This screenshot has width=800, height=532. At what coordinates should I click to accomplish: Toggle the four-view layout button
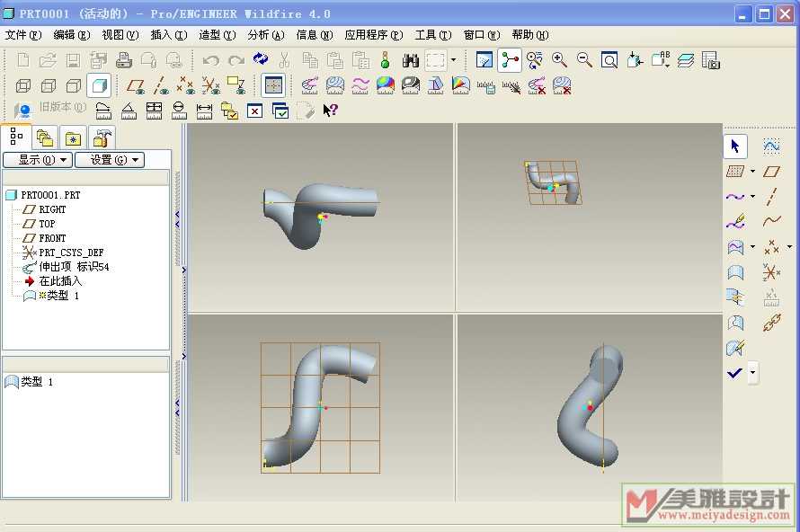click(x=273, y=85)
